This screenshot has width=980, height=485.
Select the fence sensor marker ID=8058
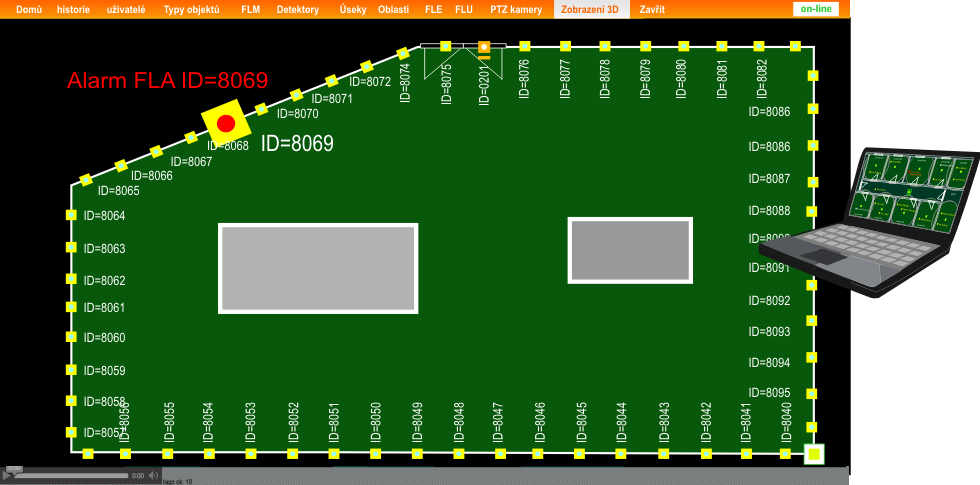[71, 401]
